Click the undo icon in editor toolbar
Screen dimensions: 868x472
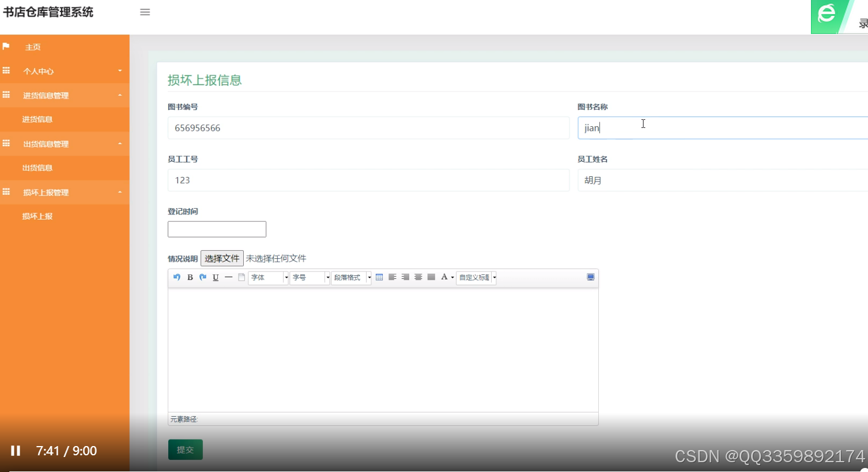[177, 277]
